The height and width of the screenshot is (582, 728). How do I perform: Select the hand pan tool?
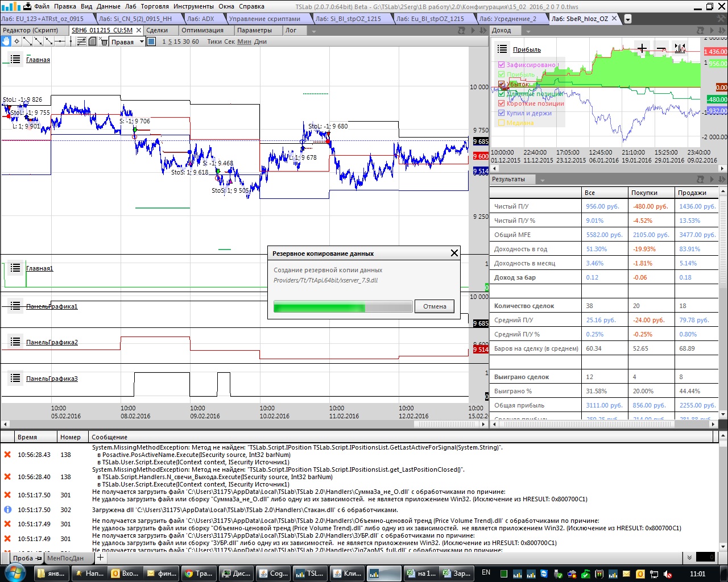click(6, 41)
